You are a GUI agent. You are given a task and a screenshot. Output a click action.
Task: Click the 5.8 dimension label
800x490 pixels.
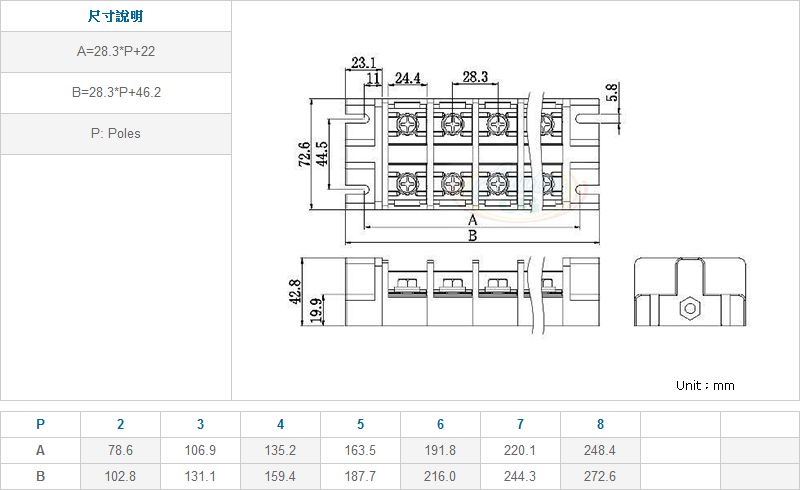[x=612, y=96]
